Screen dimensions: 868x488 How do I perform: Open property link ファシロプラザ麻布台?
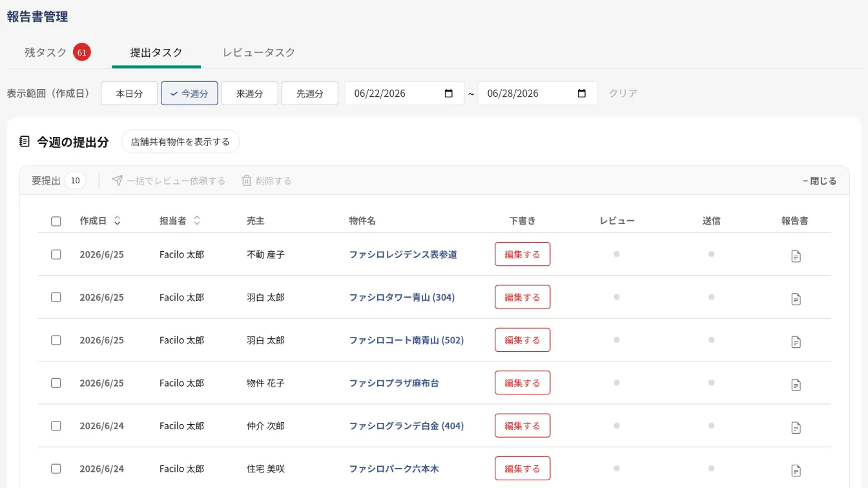[x=394, y=383]
